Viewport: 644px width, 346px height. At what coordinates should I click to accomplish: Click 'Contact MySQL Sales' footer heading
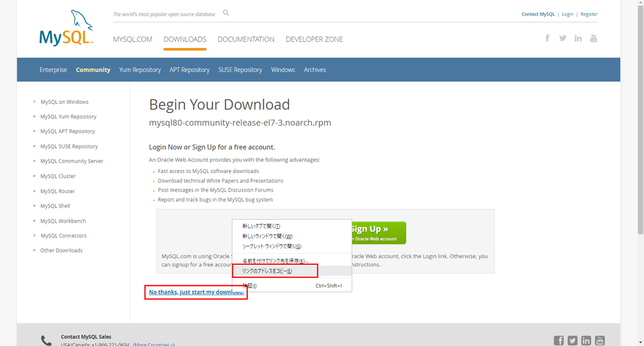tap(86, 337)
